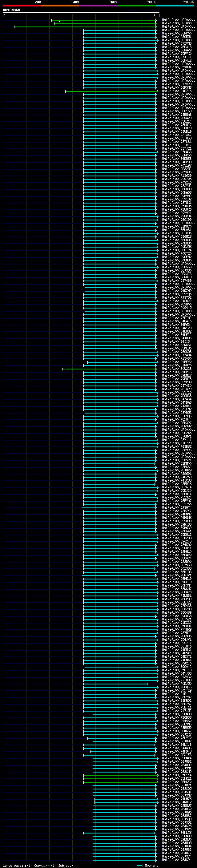View the UniRef100_P28996 hit
The image size is (197, 868).
pyautogui.click(x=177, y=450)
